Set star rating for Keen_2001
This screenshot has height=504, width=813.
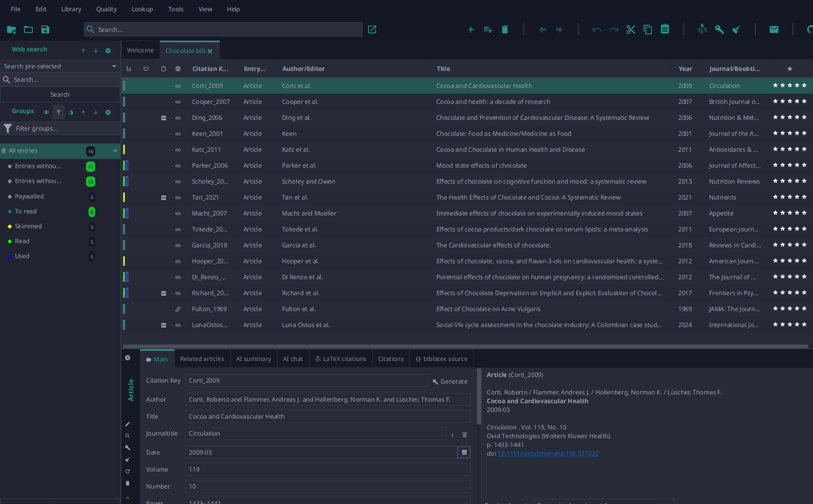(x=790, y=133)
